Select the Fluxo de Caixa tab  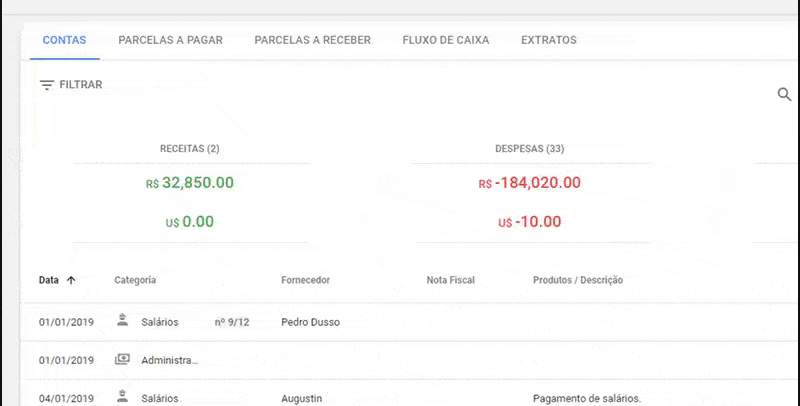446,40
